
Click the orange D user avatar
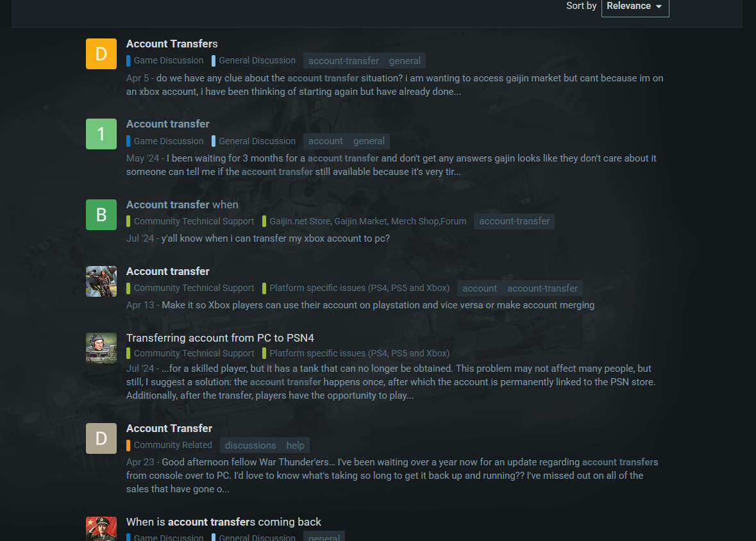point(101,54)
